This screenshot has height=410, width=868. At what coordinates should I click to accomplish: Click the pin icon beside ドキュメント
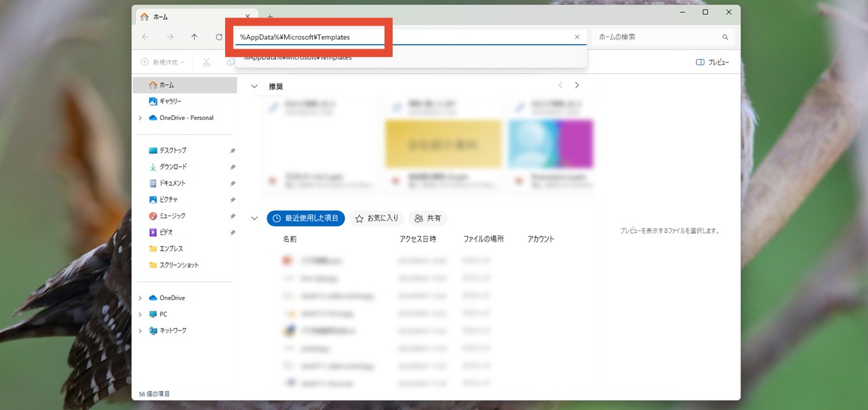coord(232,183)
